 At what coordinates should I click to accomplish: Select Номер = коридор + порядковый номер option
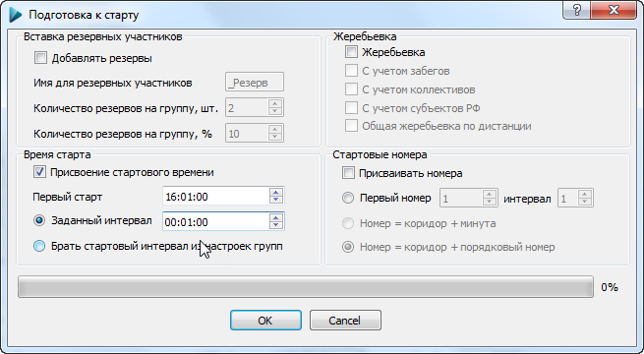pos(348,247)
